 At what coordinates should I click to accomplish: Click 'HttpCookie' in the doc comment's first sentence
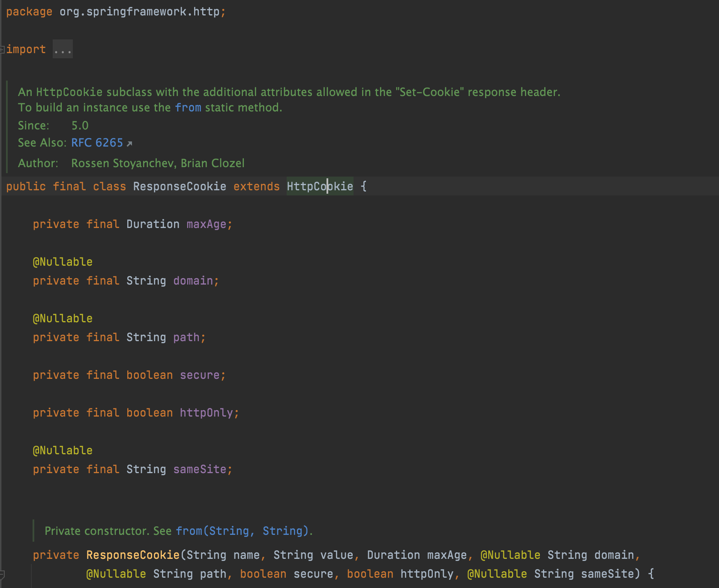(69, 92)
